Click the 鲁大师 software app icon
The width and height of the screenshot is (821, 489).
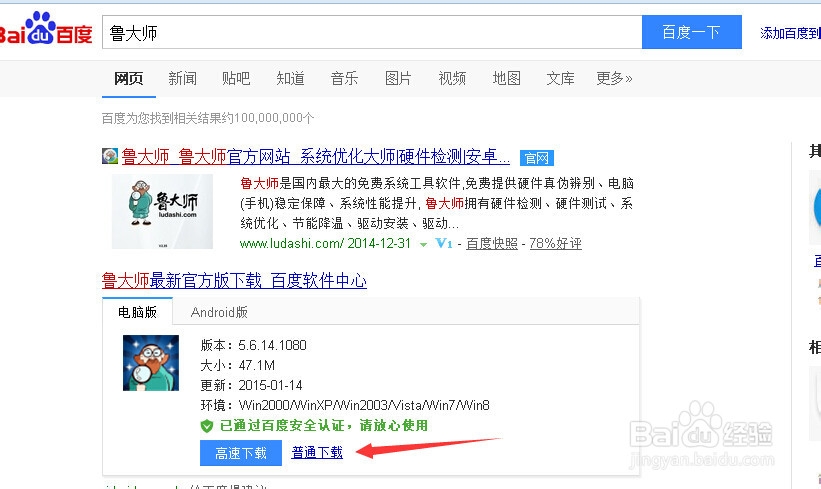point(151,363)
